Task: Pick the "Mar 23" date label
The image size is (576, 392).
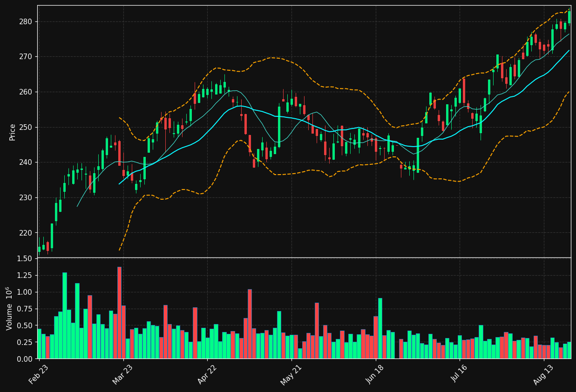Action: tap(122, 374)
